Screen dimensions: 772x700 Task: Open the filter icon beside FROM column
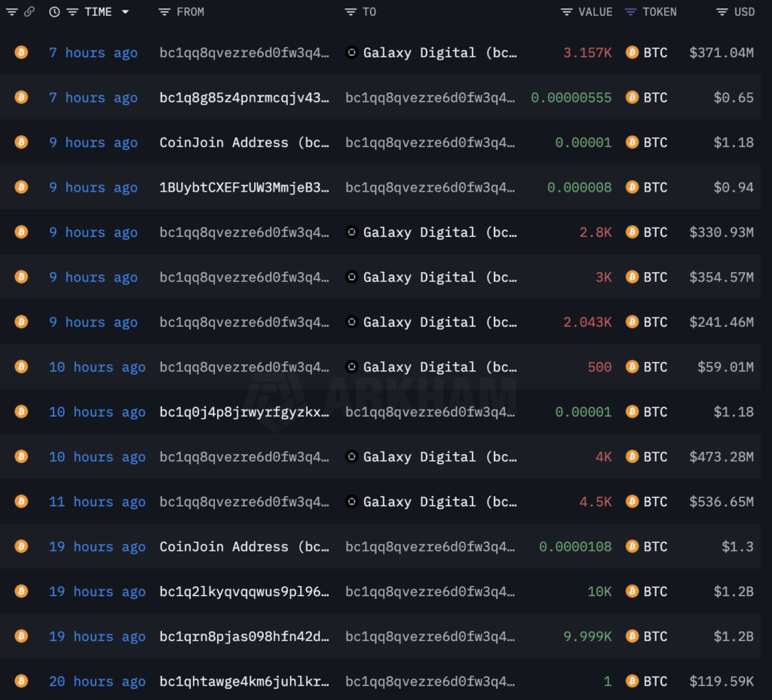(164, 11)
